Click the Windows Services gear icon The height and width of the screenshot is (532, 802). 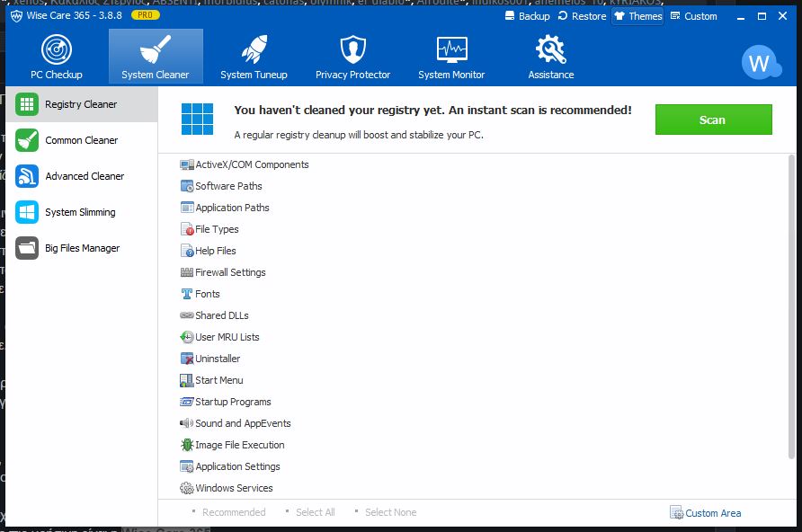(187, 488)
